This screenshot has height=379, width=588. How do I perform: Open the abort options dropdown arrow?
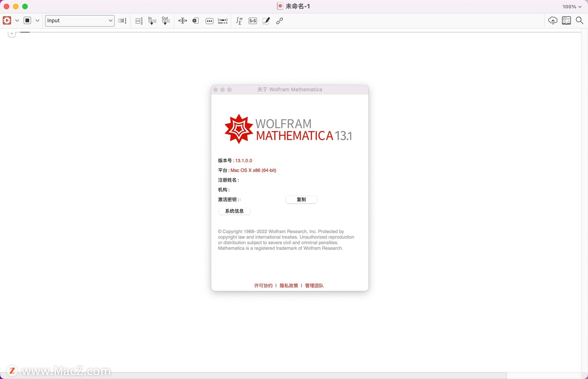click(37, 21)
